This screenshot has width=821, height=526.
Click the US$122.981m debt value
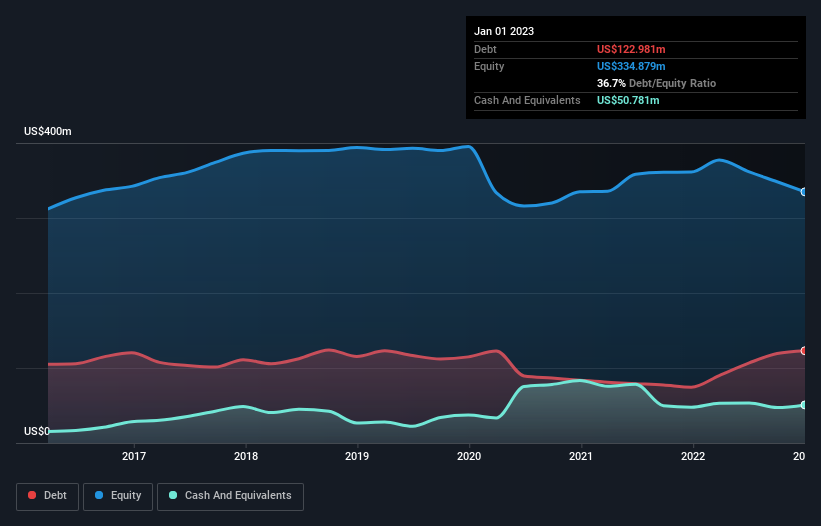(631, 49)
